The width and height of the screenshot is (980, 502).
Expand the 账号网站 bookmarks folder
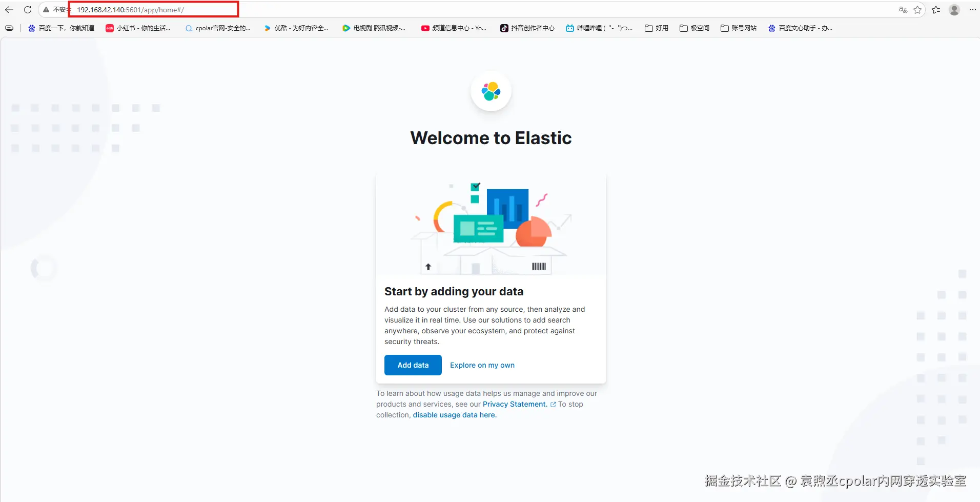point(739,28)
